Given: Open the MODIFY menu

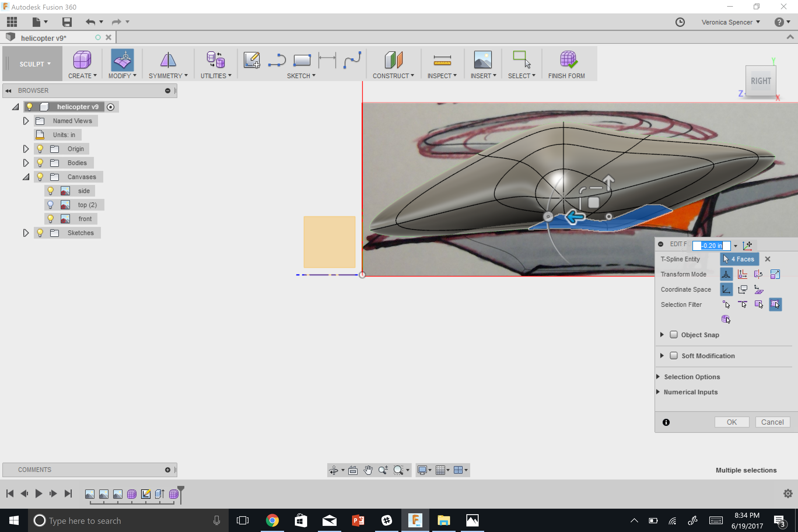Looking at the screenshot, I should pos(123,76).
